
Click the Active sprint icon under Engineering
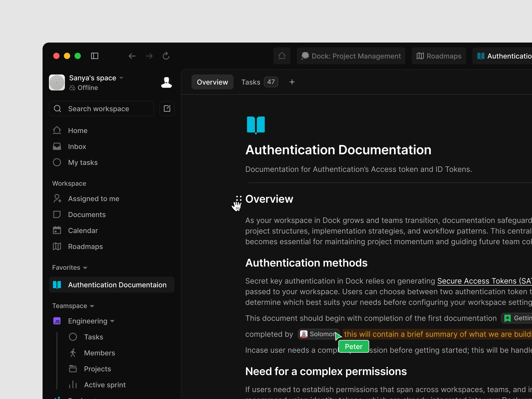click(73, 385)
